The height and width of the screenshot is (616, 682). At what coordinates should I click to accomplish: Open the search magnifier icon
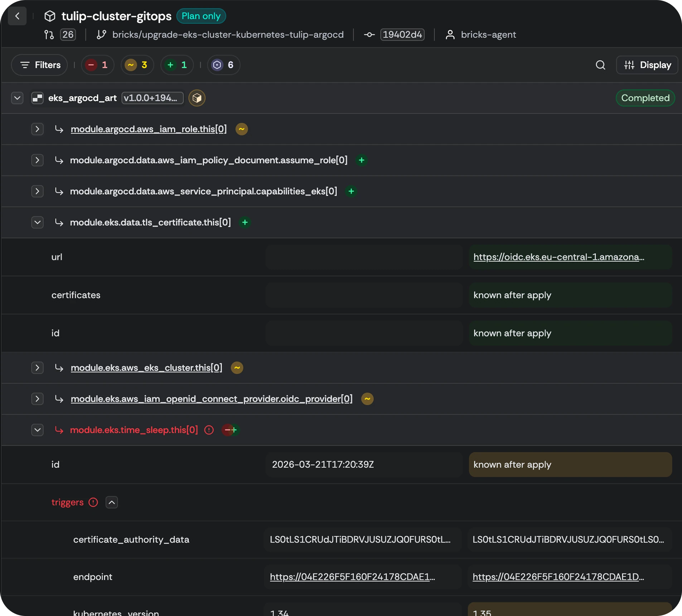click(600, 65)
